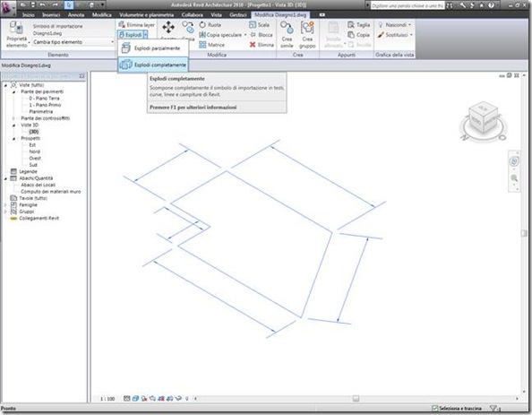Open the Esplodi dropdown arrow
Viewport: 532px width, 415px height.
click(x=145, y=35)
